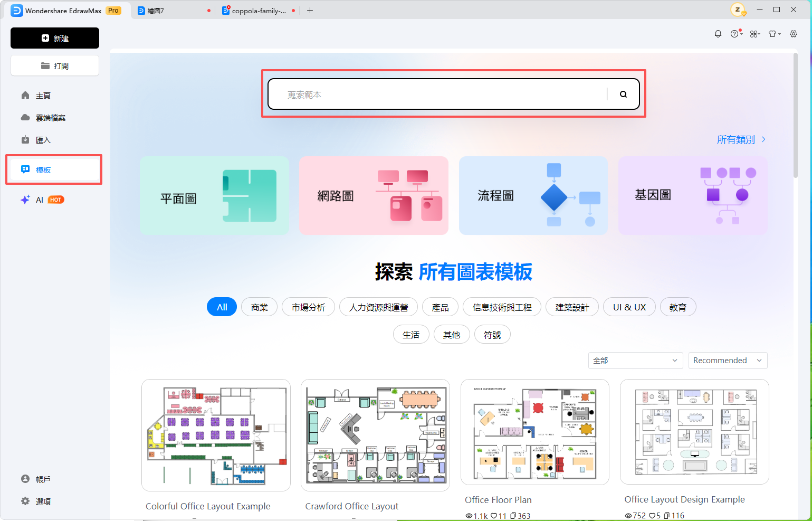Open the shirt theme icon in top toolbar
812x521 pixels.
(774, 34)
